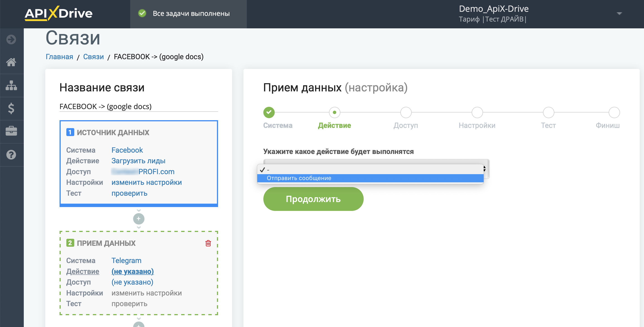The image size is (644, 327).
Task: Click the number 1 badge of ИСТОЧНИК ДАННЫХ
Action: (70, 132)
